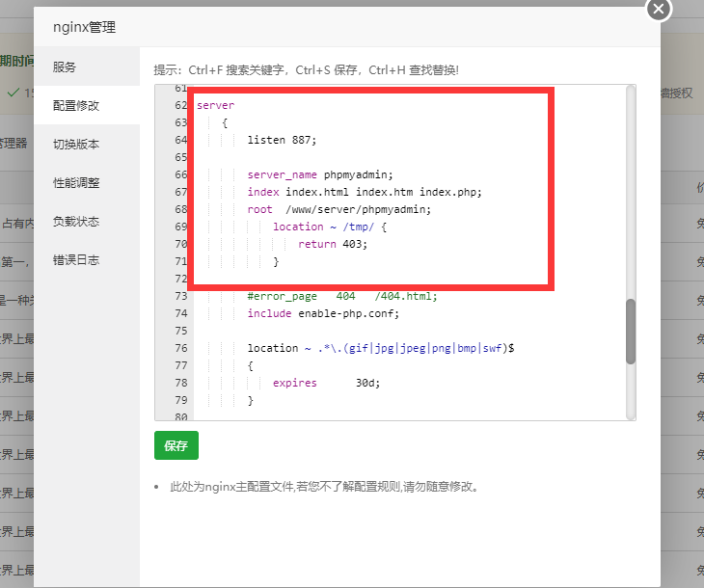Open the 错误日志 tab
Viewport: 704px width, 588px height.
pos(87,260)
